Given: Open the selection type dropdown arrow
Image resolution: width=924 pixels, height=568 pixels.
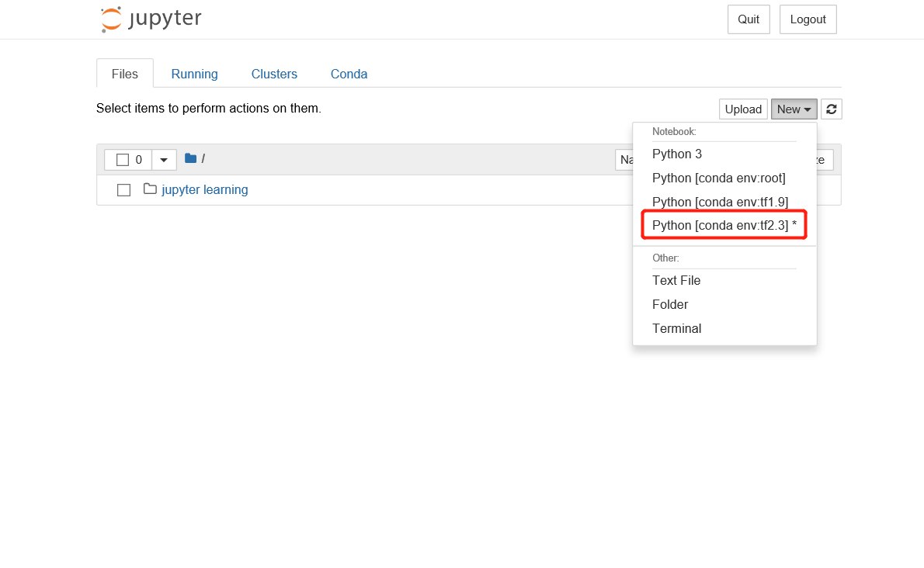Looking at the screenshot, I should 164,160.
